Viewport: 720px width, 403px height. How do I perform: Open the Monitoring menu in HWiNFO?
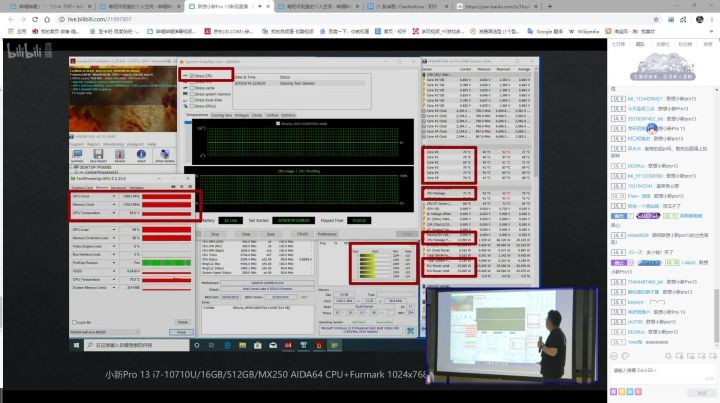(x=113, y=144)
